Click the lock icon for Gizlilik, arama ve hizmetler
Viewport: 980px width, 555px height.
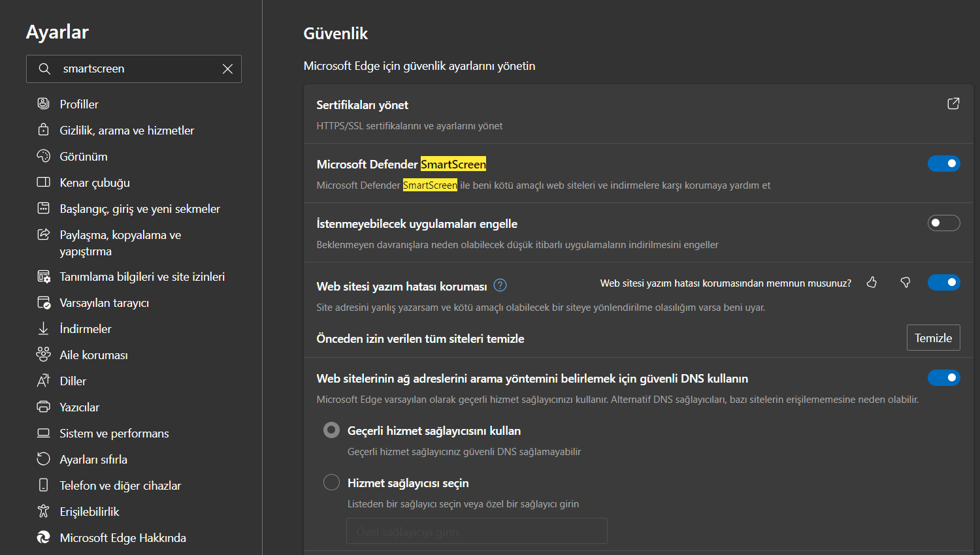44,130
